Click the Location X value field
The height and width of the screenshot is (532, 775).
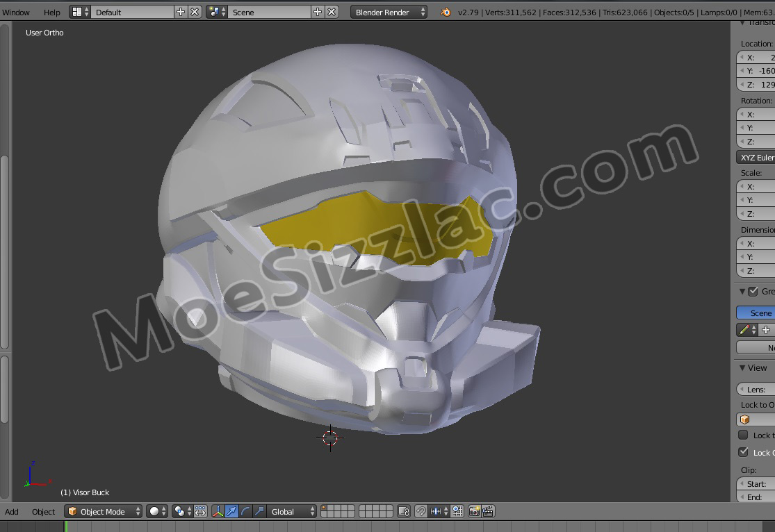[756, 58]
